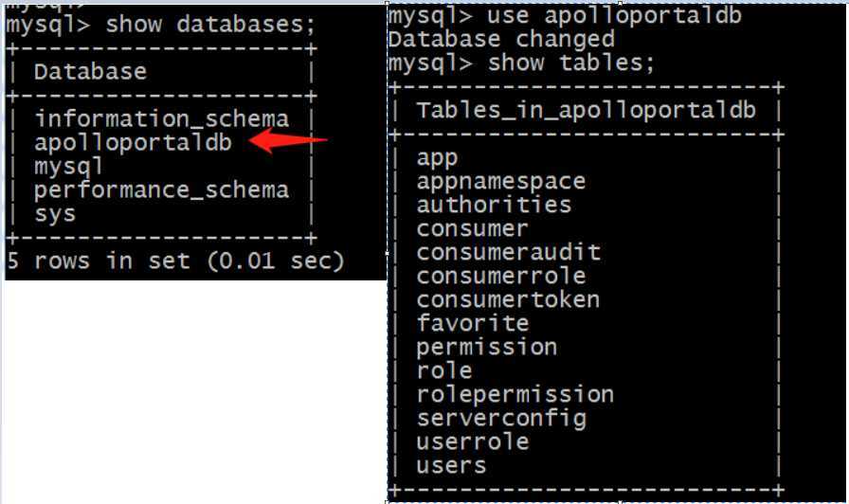Screen dimensions: 849x504
Task: Select the sys database entry
Action: click(55, 214)
